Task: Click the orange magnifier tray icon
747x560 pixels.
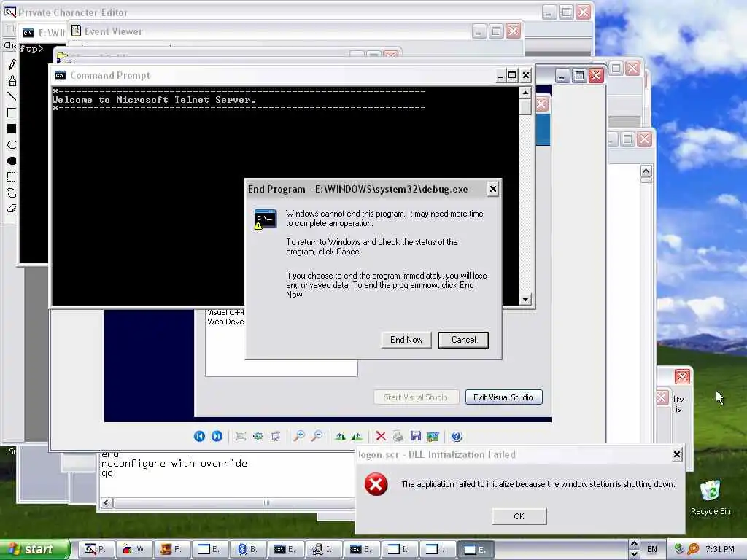Action: [x=693, y=550]
